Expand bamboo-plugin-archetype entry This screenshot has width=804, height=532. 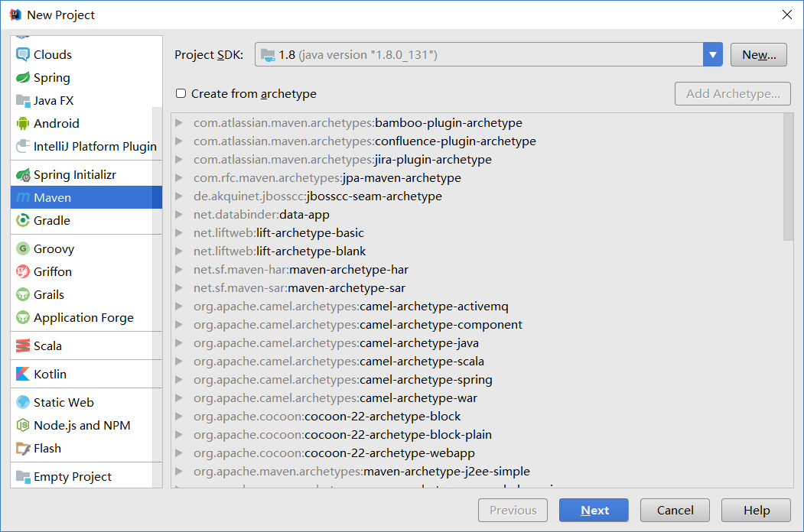click(x=179, y=122)
